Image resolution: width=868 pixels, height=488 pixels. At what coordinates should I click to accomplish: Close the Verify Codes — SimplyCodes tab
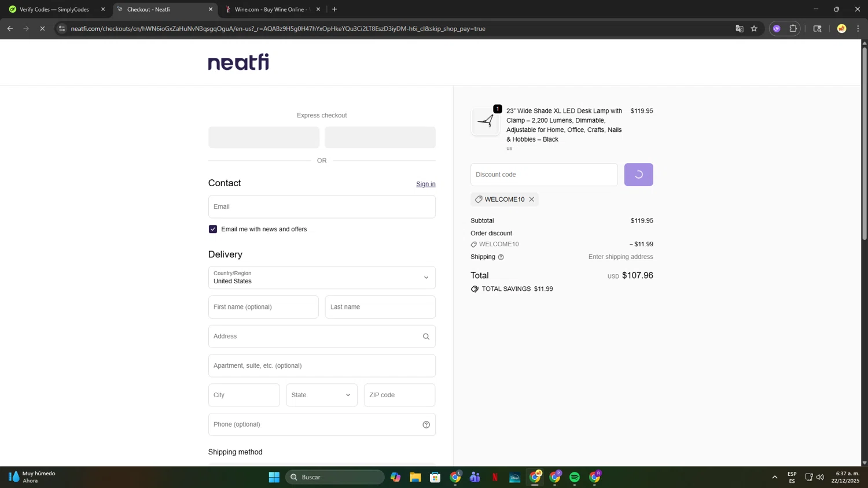103,9
